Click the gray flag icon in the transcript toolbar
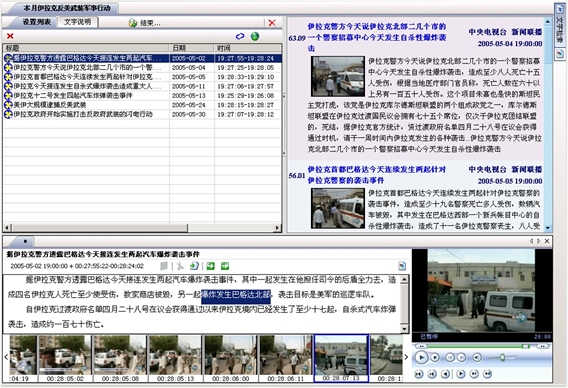The width and height of the screenshot is (568, 388). [164, 266]
